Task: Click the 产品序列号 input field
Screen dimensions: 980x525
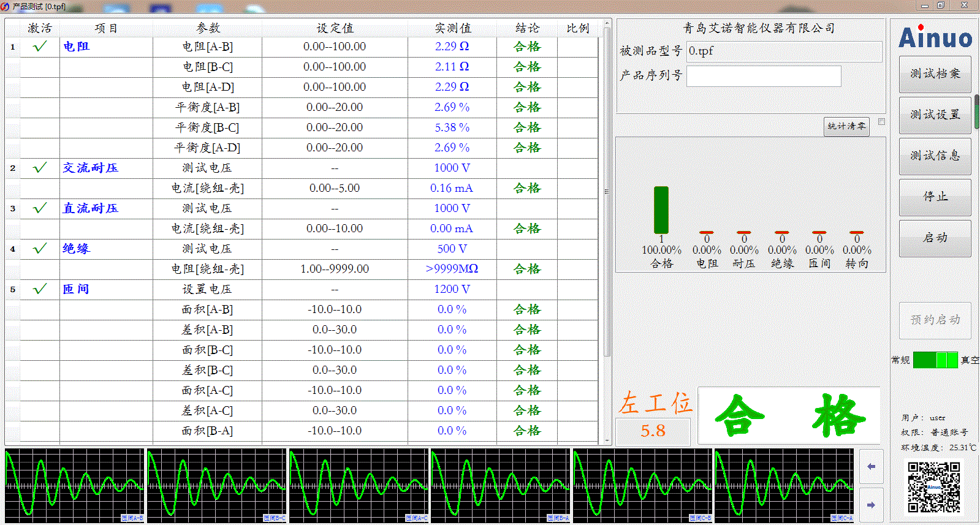Action: click(x=763, y=76)
